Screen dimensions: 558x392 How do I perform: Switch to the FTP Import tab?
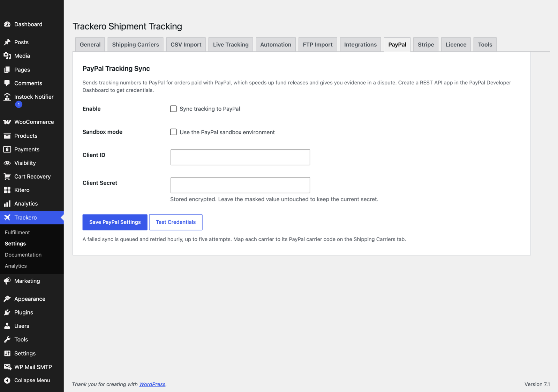pos(318,45)
